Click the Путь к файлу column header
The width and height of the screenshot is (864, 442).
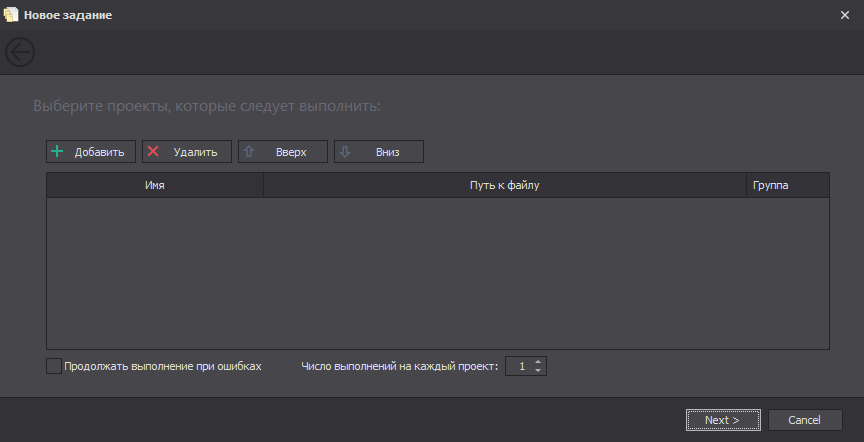click(x=504, y=185)
